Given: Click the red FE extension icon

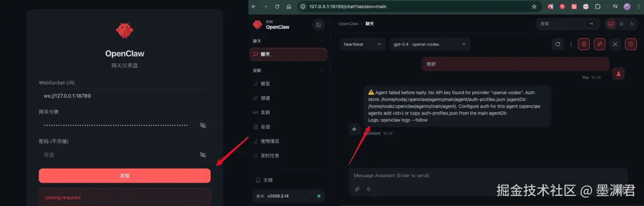Looking at the screenshot, I should point(550,6).
